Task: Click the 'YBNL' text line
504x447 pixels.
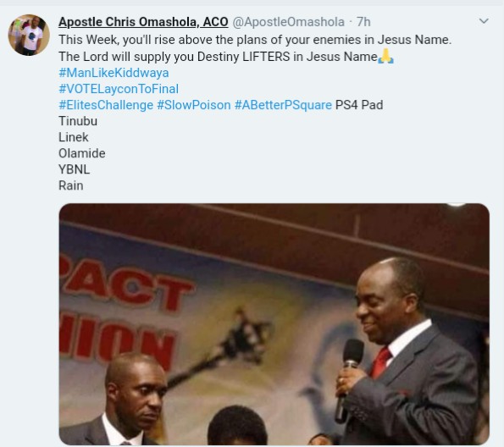Action: tap(75, 169)
